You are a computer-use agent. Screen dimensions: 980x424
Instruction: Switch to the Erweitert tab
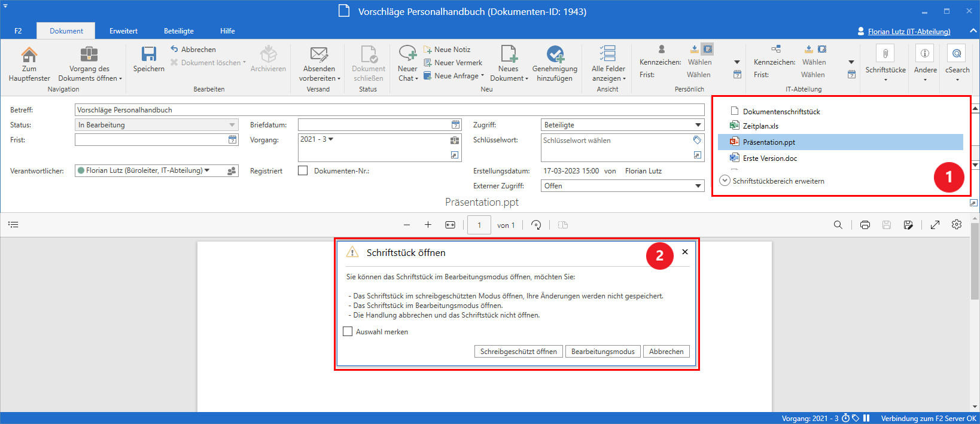tap(123, 31)
